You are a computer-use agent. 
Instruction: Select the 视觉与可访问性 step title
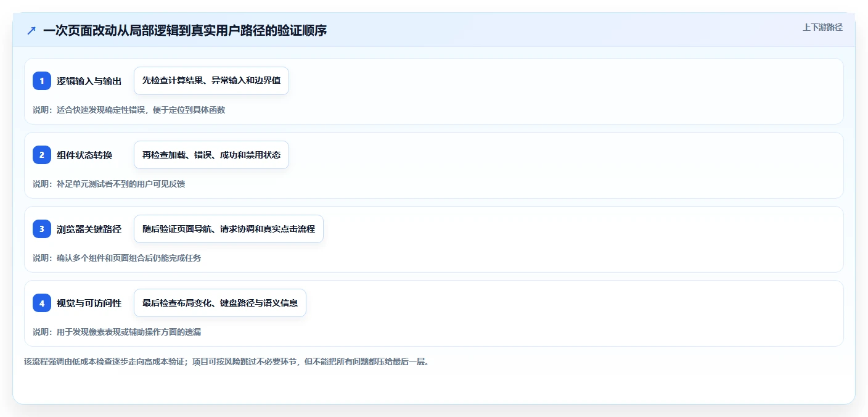(x=89, y=303)
